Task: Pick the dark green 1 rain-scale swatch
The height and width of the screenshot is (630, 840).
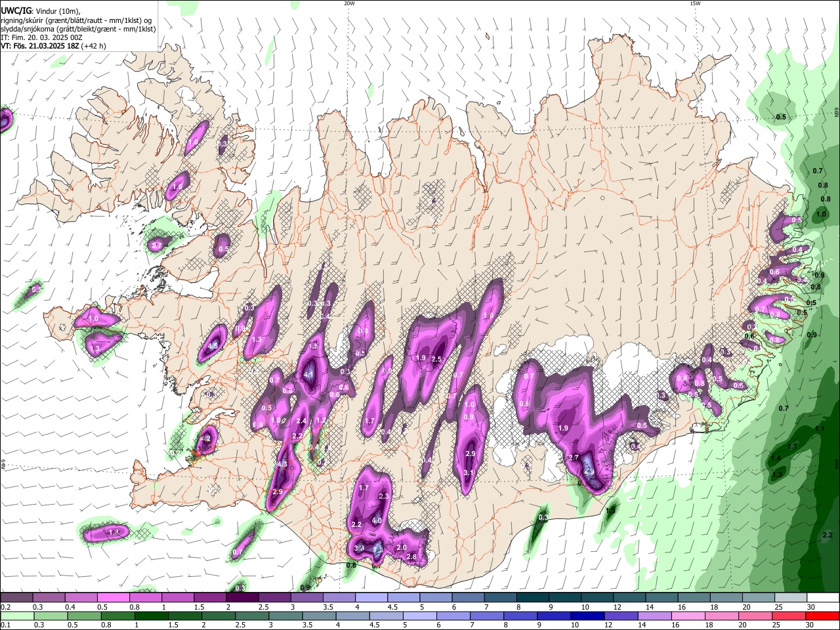Action: click(x=151, y=616)
